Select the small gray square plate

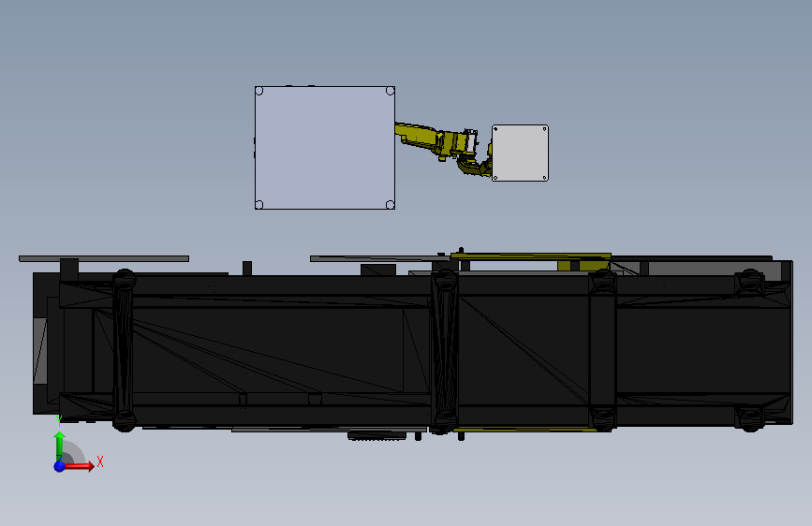click(520, 153)
